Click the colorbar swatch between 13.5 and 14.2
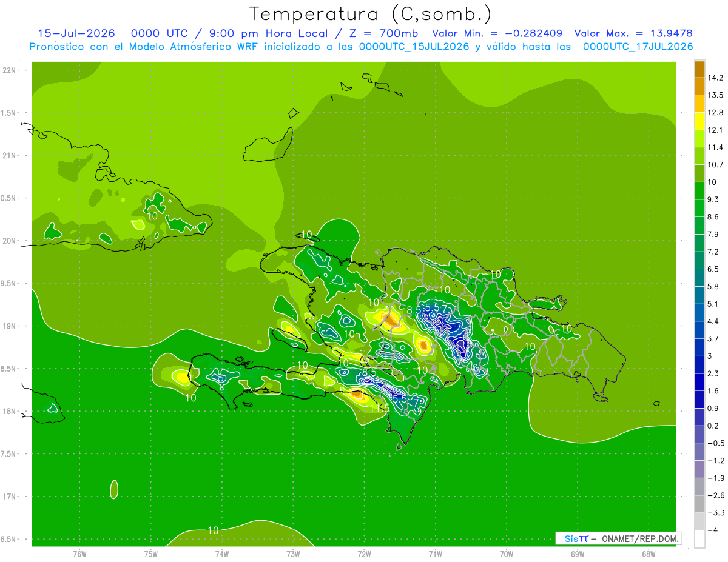The image size is (728, 562). tap(699, 86)
